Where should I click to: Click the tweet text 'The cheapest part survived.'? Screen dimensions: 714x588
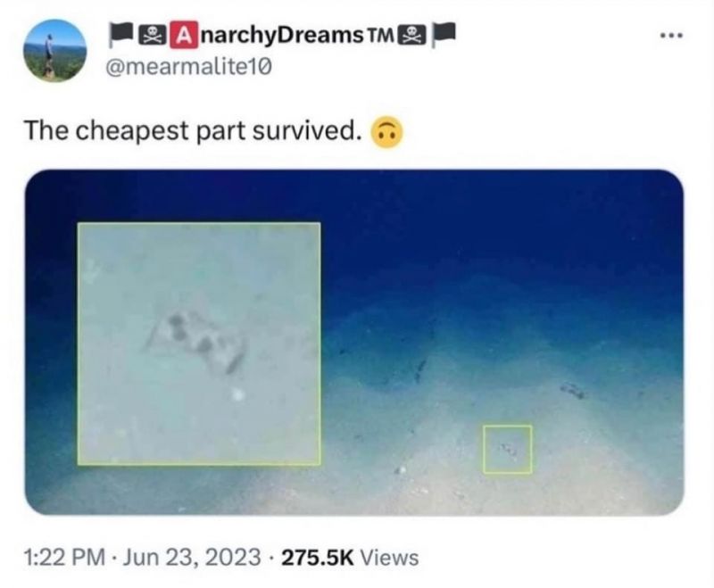[190, 131]
